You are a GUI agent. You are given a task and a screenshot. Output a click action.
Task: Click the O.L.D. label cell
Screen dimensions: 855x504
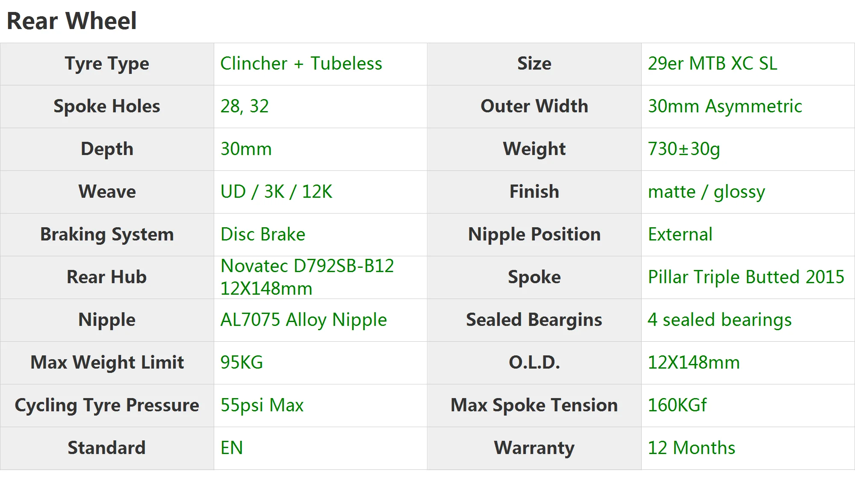(x=534, y=363)
